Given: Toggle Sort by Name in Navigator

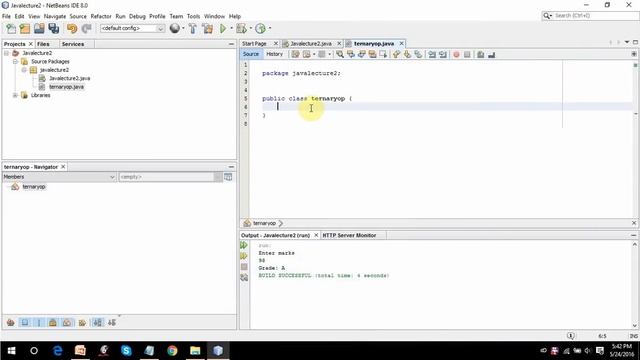Looking at the screenshot, I should [98, 322].
